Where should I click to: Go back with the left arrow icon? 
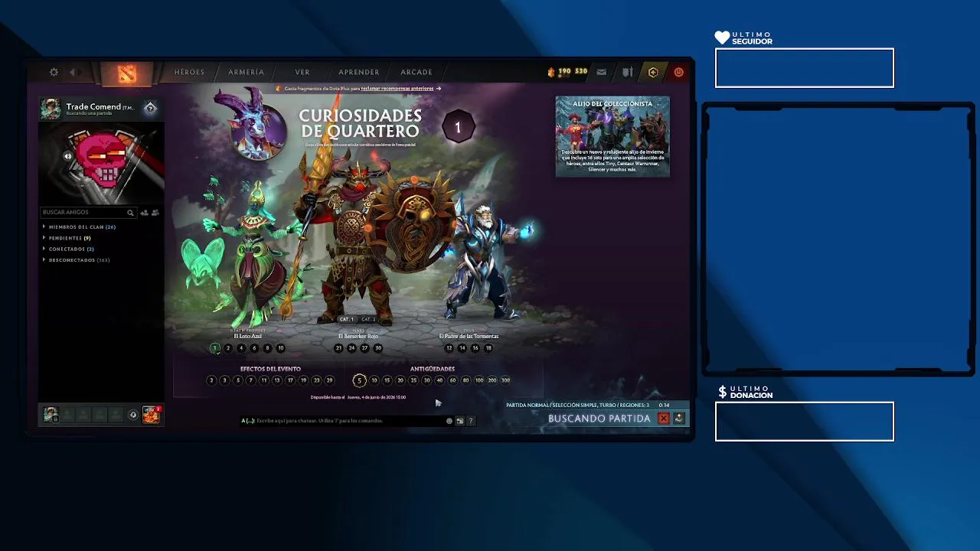click(73, 72)
